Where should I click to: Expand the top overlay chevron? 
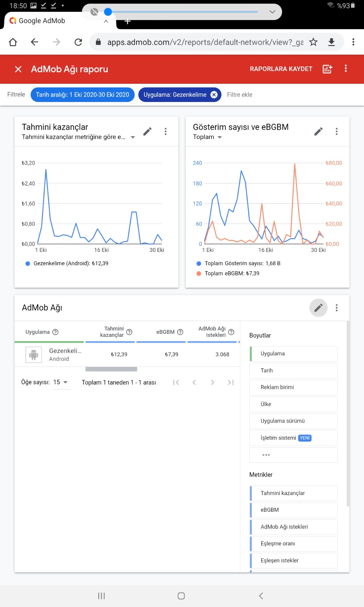272,12
